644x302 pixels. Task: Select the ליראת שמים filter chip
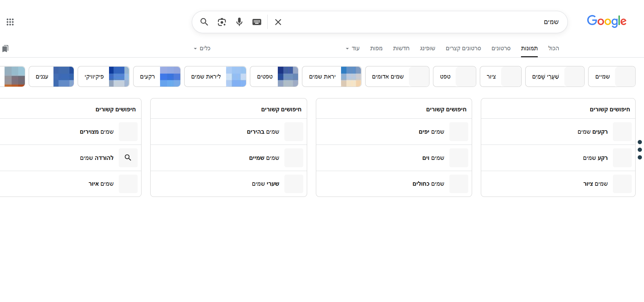215,76
